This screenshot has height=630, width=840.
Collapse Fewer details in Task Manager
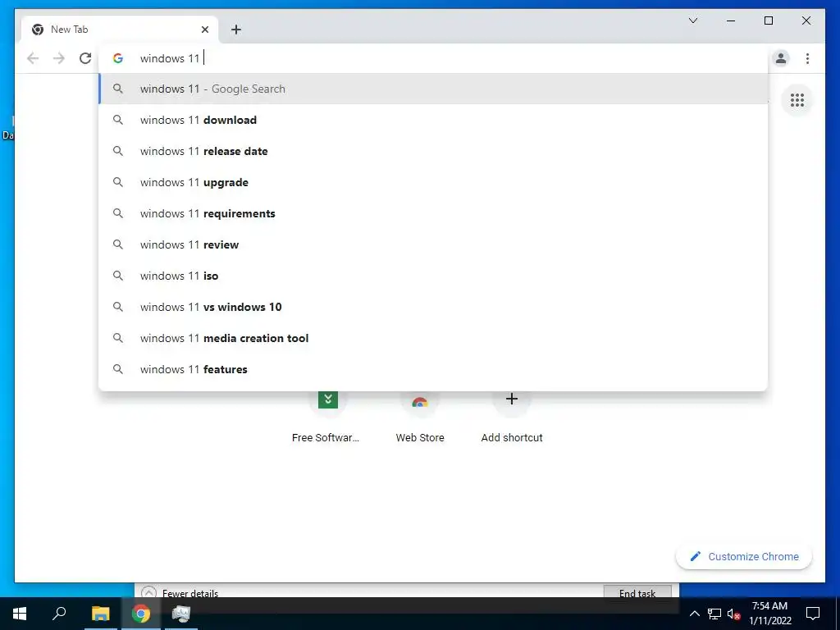coord(180,592)
